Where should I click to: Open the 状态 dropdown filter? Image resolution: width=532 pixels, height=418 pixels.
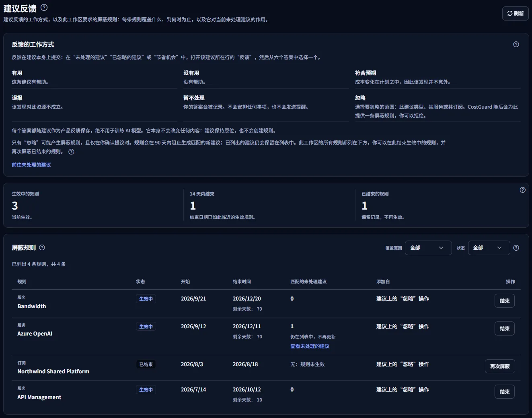[489, 248]
